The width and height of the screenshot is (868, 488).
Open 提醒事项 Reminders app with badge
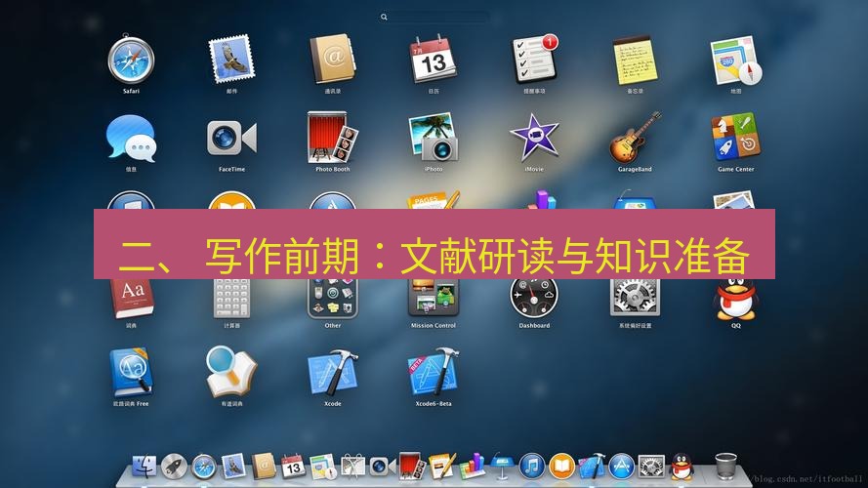(x=534, y=60)
